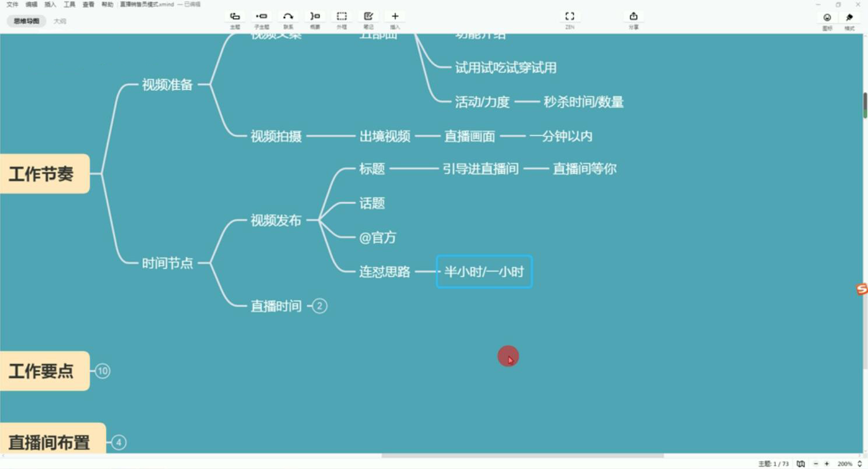Select the 直播时间 topic
The width and height of the screenshot is (868, 469).
pos(276,306)
